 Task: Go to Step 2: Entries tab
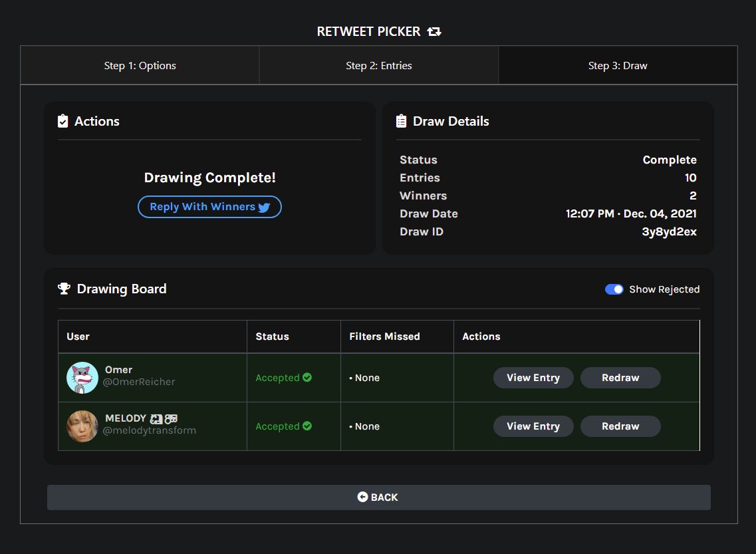(x=379, y=66)
